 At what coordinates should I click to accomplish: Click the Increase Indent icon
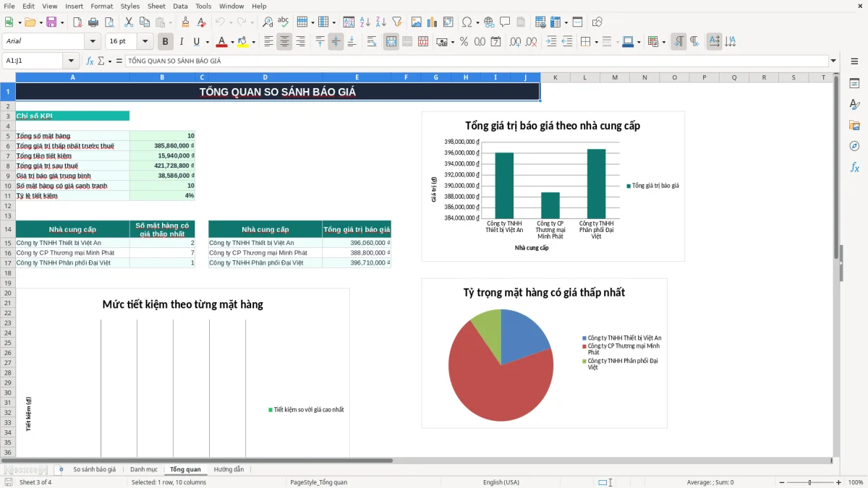click(551, 42)
